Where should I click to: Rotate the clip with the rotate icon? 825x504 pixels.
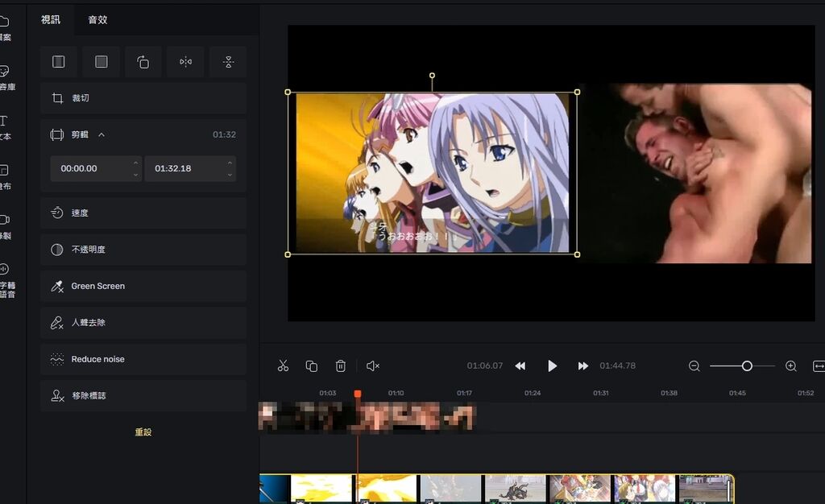tap(143, 62)
